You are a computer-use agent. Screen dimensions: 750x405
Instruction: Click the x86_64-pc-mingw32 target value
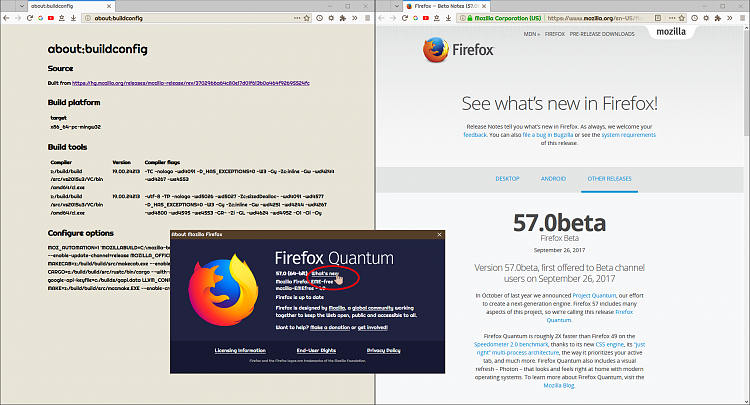76,127
